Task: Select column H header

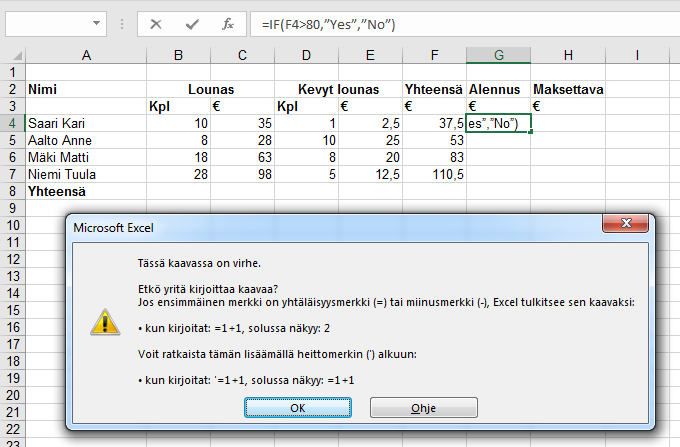Action: pos(568,55)
